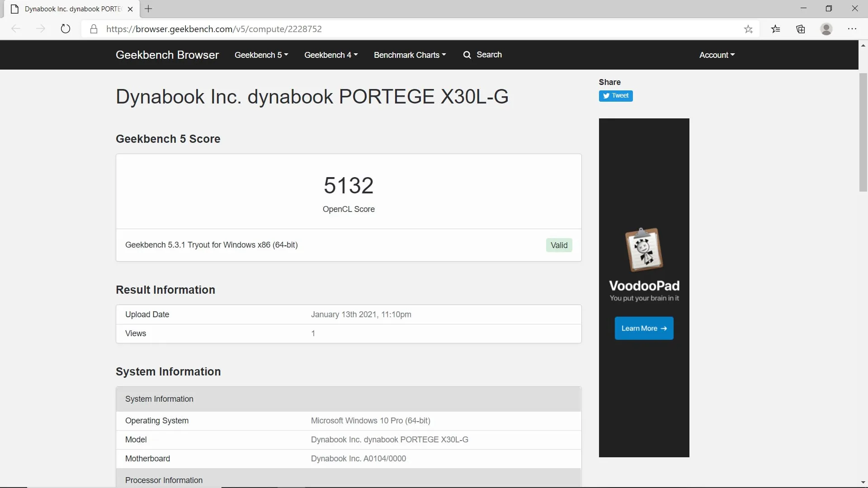
Task: Add page to favorites star icon
Action: pyautogui.click(x=748, y=29)
